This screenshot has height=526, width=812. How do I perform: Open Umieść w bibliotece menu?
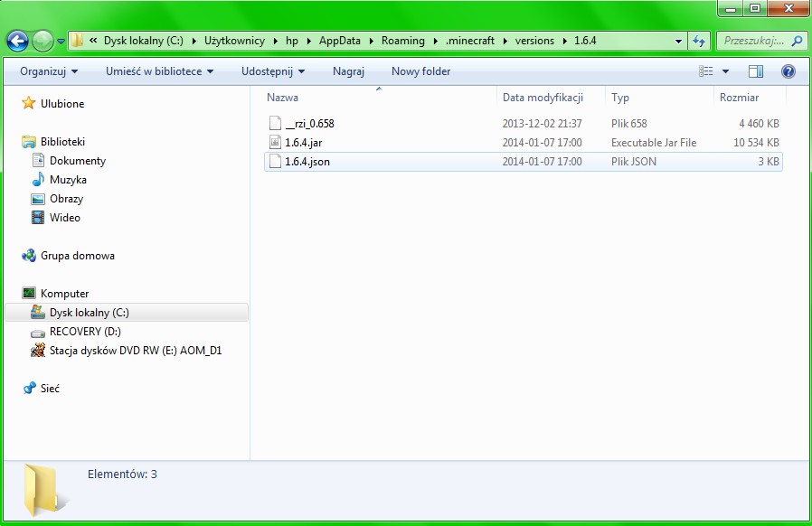click(159, 71)
